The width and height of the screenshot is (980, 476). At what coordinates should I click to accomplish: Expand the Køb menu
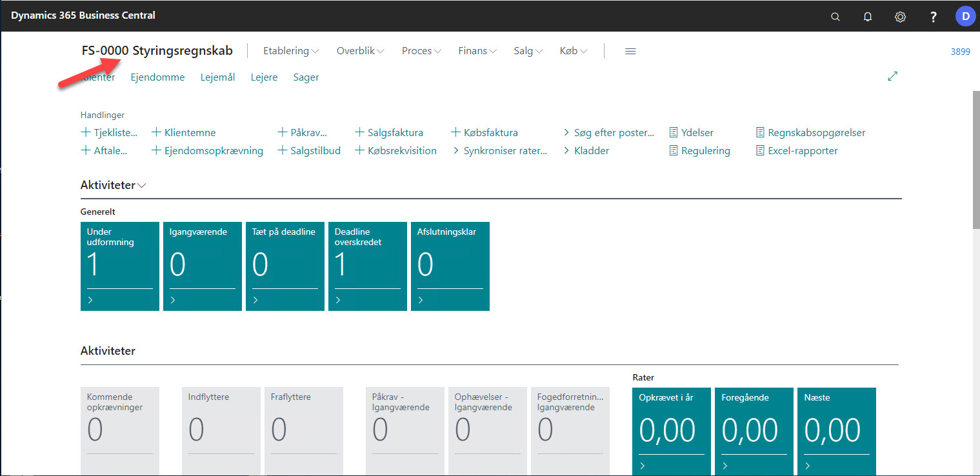574,51
